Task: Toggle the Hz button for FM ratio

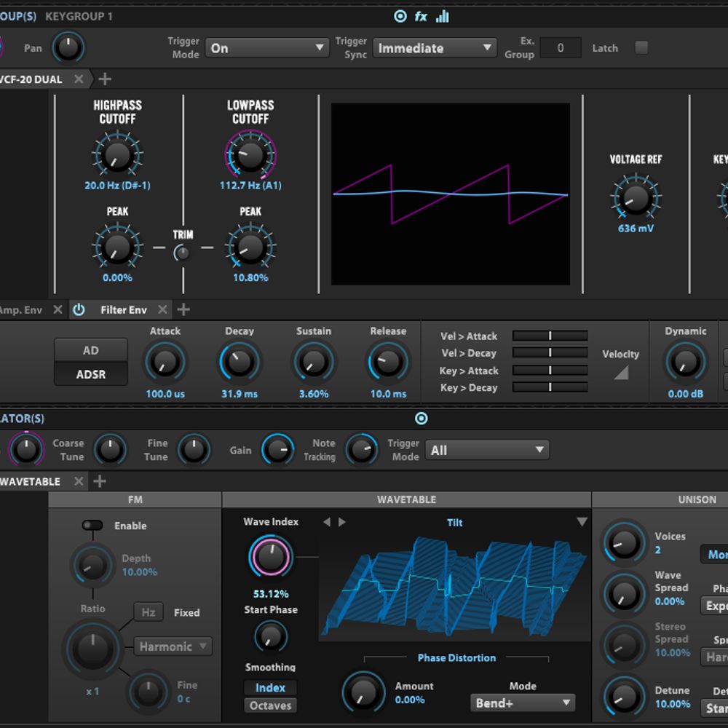Action: tap(149, 612)
